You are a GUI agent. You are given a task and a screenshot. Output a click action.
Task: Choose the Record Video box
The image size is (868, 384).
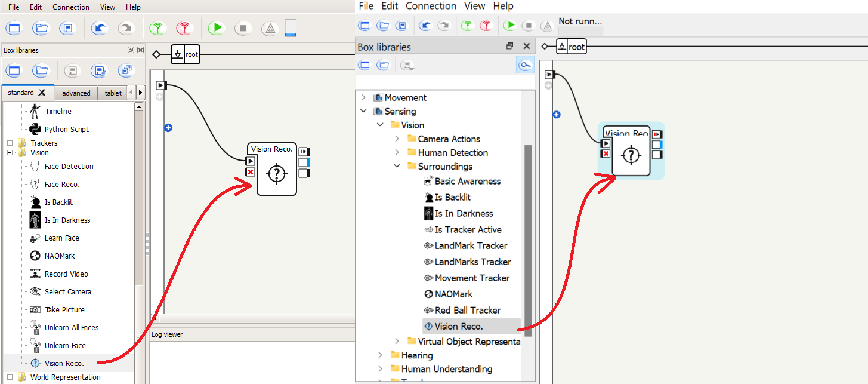coord(66,274)
